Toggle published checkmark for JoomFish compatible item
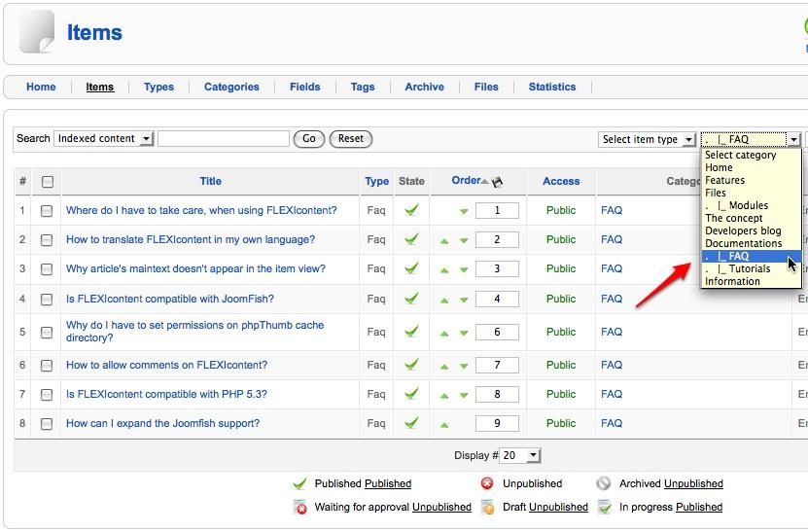 [x=411, y=299]
